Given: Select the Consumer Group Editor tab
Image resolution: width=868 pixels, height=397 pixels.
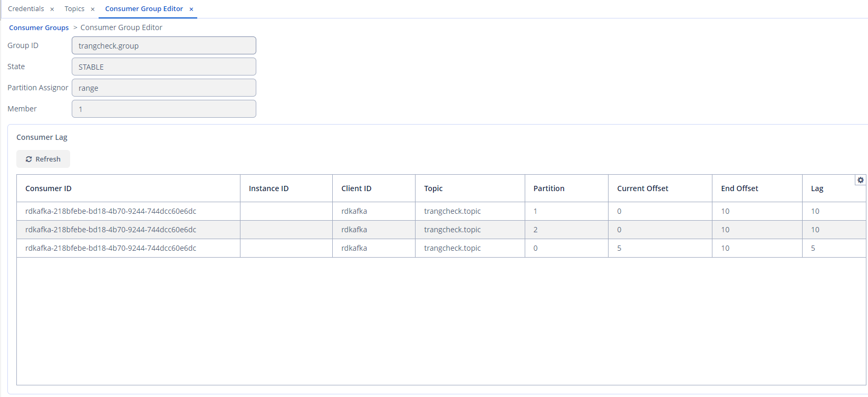Looking at the screenshot, I should 144,9.
